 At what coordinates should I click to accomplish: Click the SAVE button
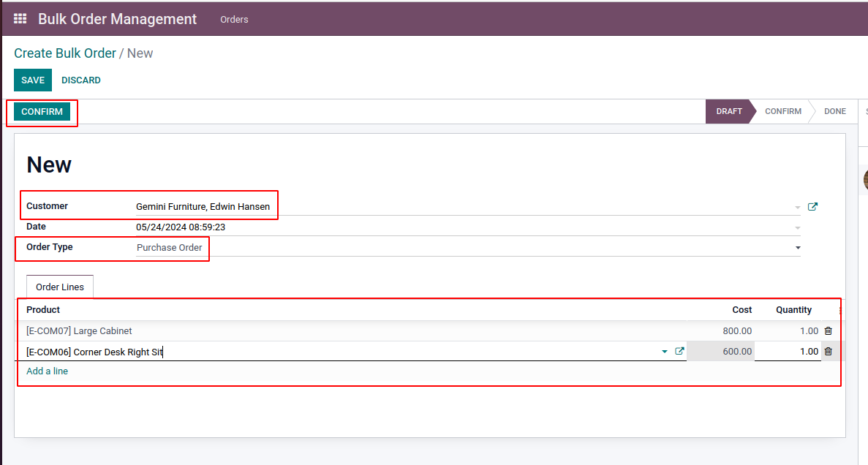pos(33,80)
